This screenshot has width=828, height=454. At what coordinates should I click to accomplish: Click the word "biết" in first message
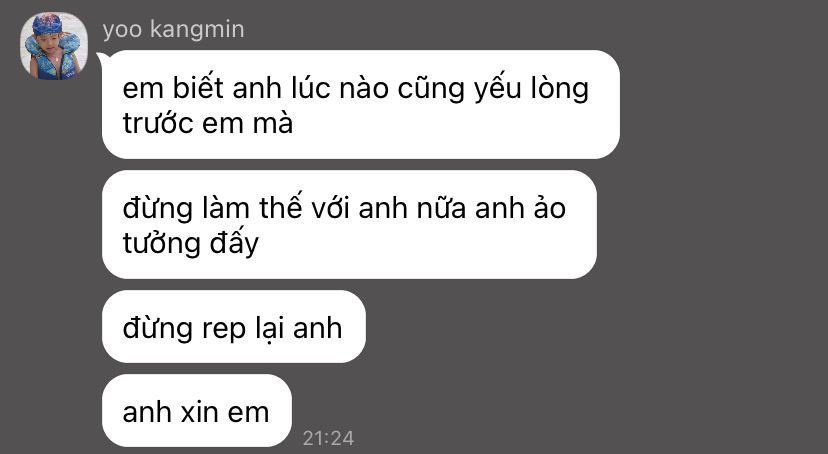tap(198, 88)
